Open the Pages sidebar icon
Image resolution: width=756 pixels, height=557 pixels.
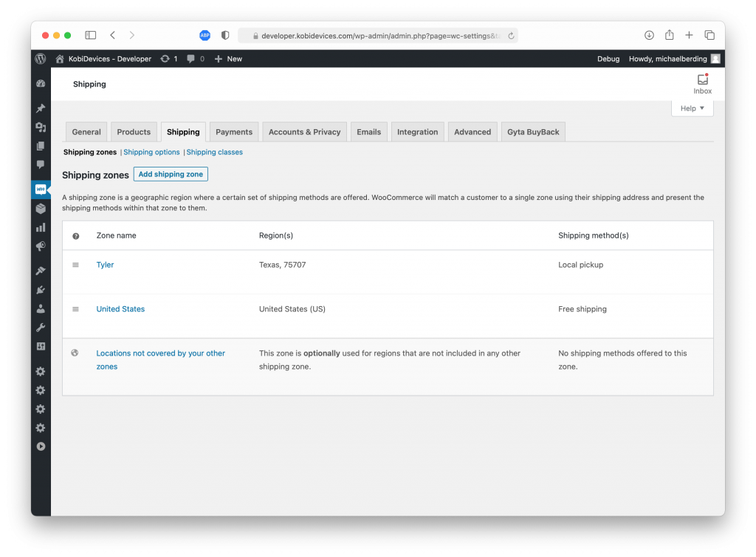[x=41, y=146]
